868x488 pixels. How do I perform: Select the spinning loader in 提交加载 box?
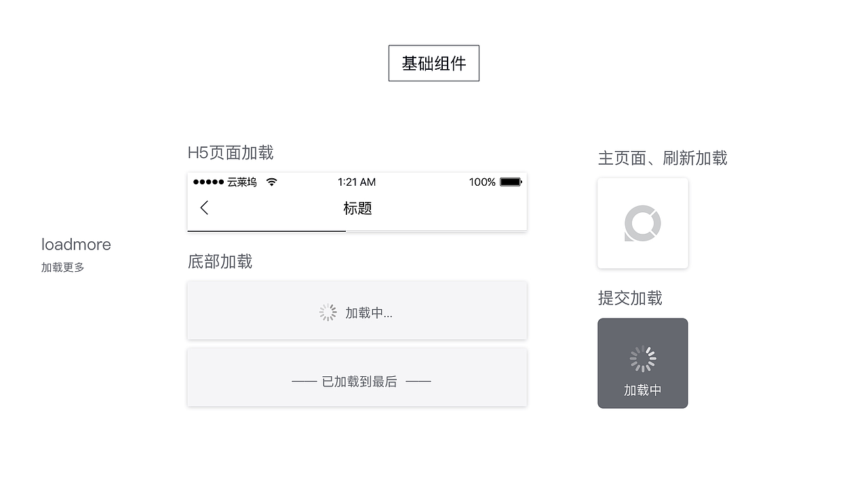642,360
